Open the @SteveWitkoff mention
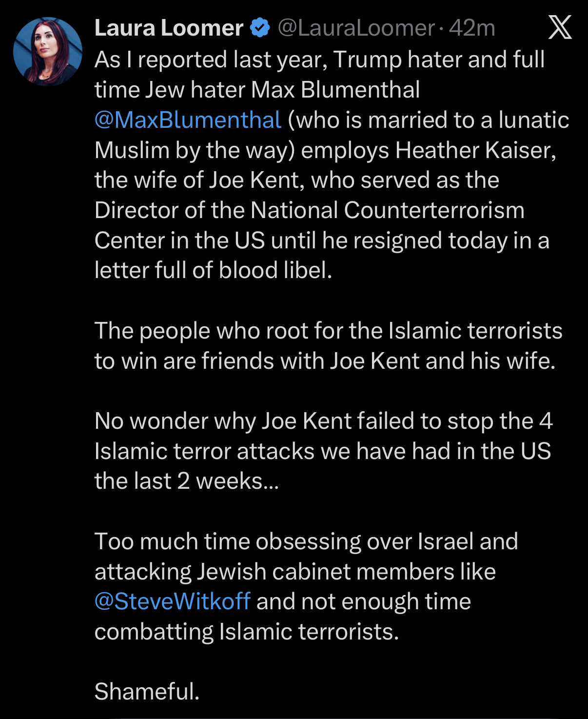This screenshot has width=588, height=719. (173, 601)
